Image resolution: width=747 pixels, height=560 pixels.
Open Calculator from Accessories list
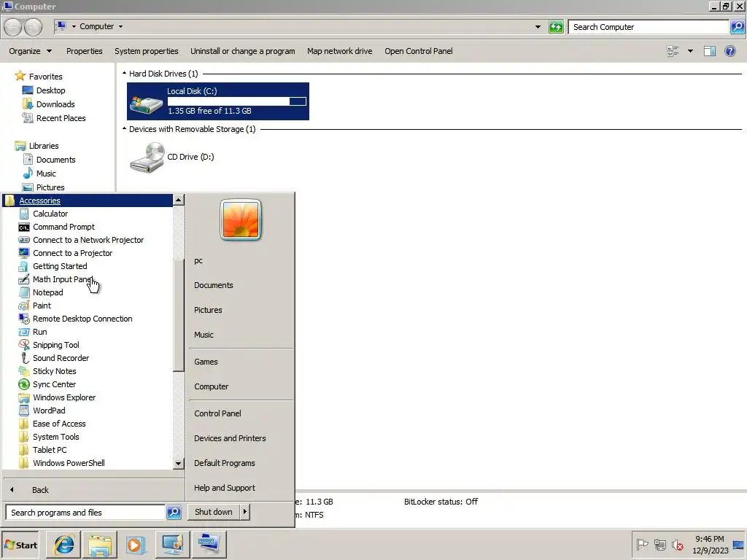50,214
